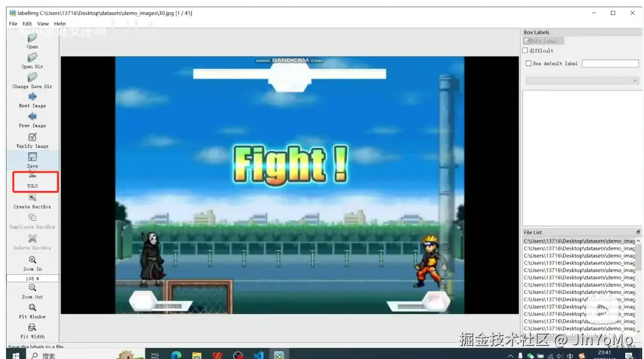Tick the difficult checkbox
The height and width of the screenshot is (359, 644).
(x=525, y=51)
